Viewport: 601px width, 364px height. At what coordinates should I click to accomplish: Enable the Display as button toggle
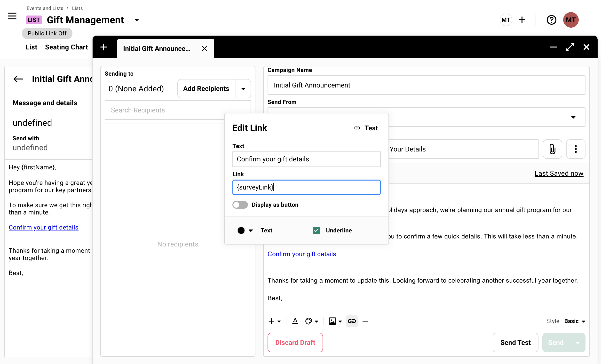(x=240, y=205)
